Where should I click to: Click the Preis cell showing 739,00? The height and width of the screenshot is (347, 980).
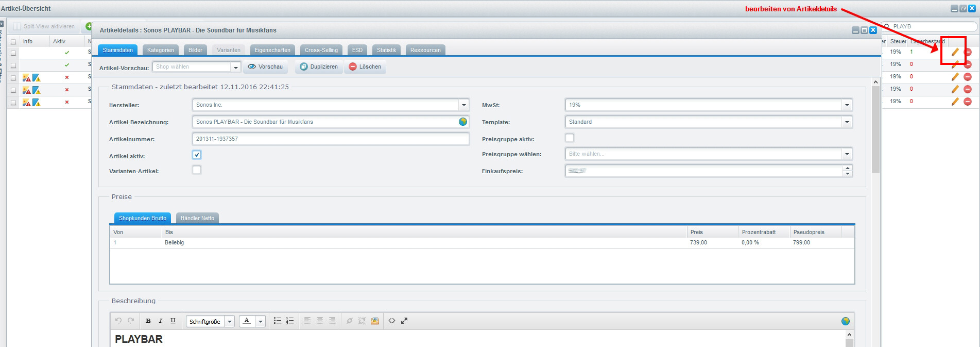pos(713,242)
